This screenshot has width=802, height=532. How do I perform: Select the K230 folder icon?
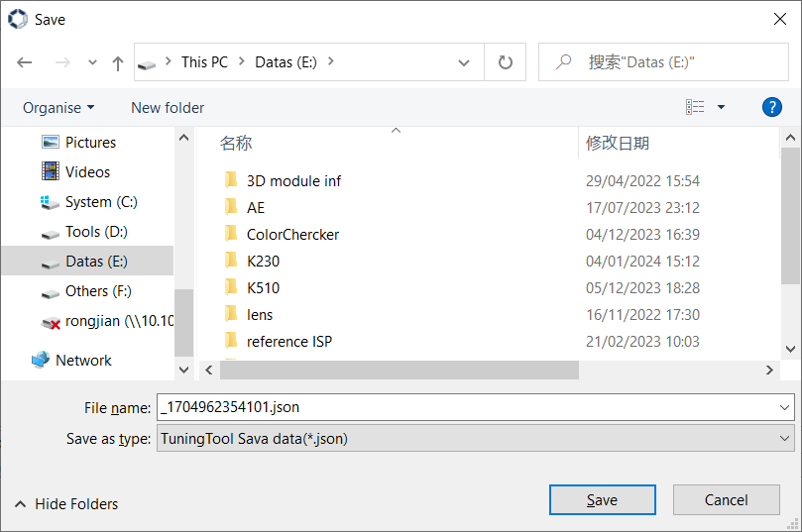pos(231,262)
